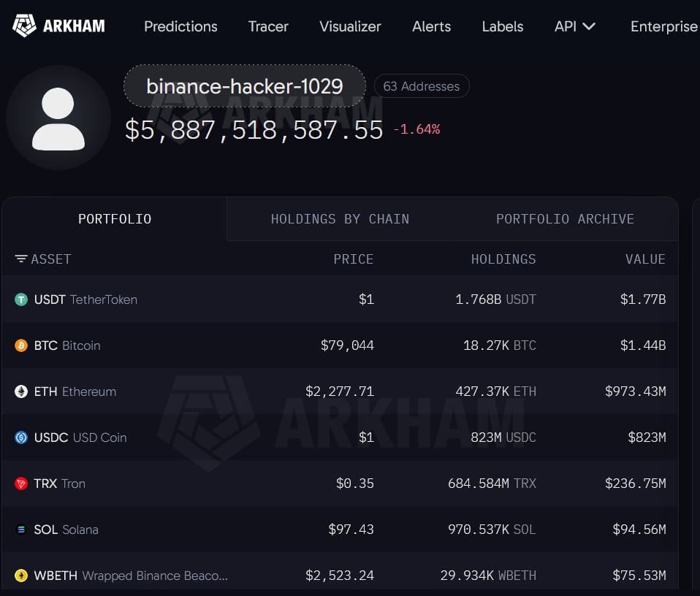
Task: Go to the Visualizer page
Action: click(x=350, y=26)
